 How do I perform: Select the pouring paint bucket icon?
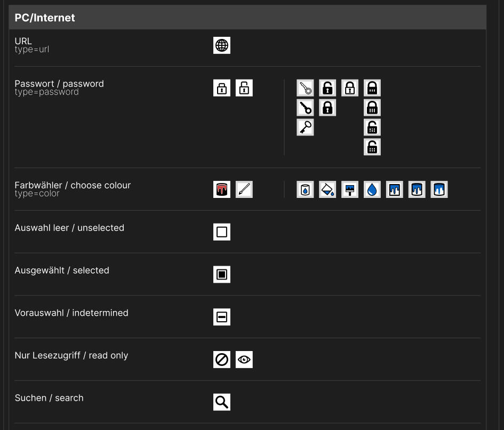click(327, 189)
